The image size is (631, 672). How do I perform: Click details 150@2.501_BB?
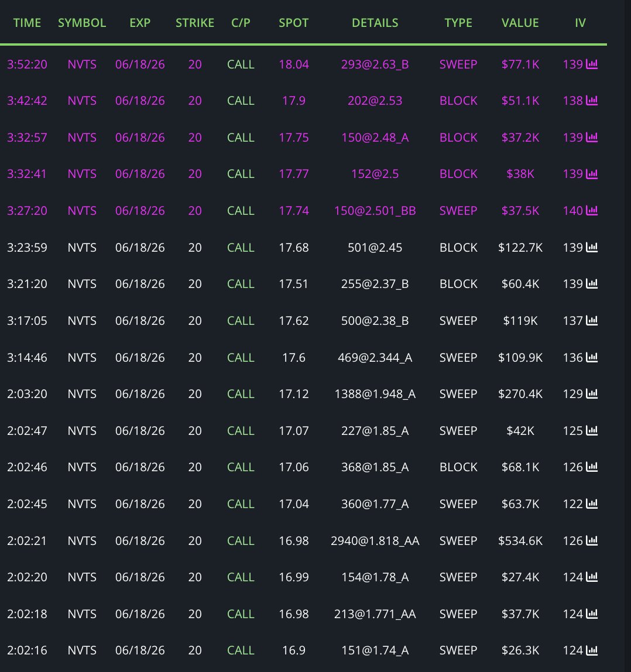point(375,211)
